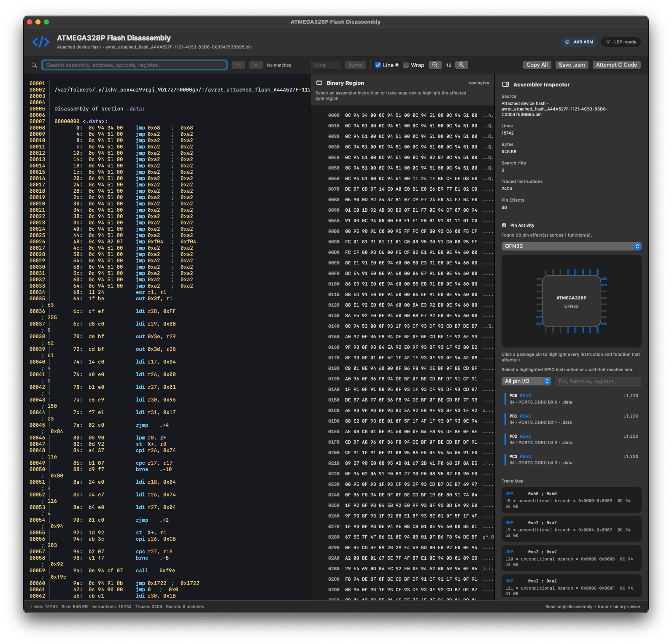The image size is (672, 644).
Task: Click the AVR ASM badge
Action: click(579, 42)
